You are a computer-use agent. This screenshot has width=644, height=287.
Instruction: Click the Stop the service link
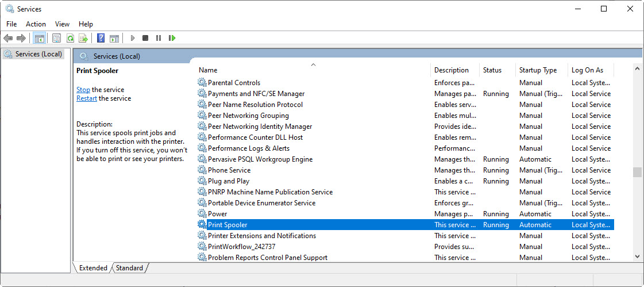coord(83,90)
